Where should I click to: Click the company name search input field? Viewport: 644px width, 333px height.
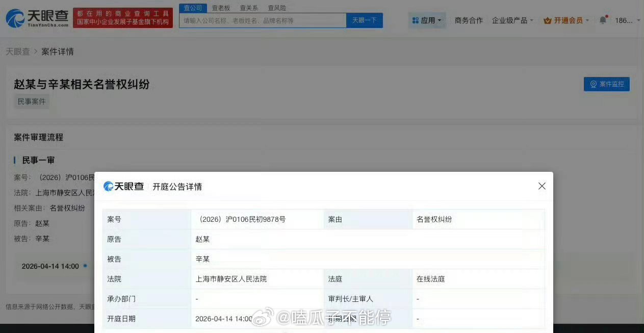[260, 20]
